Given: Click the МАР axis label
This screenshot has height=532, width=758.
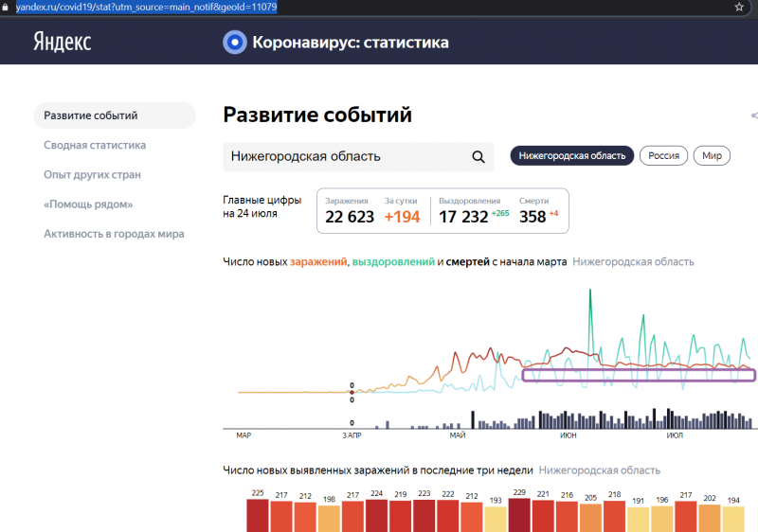Looking at the screenshot, I should pyautogui.click(x=244, y=435).
